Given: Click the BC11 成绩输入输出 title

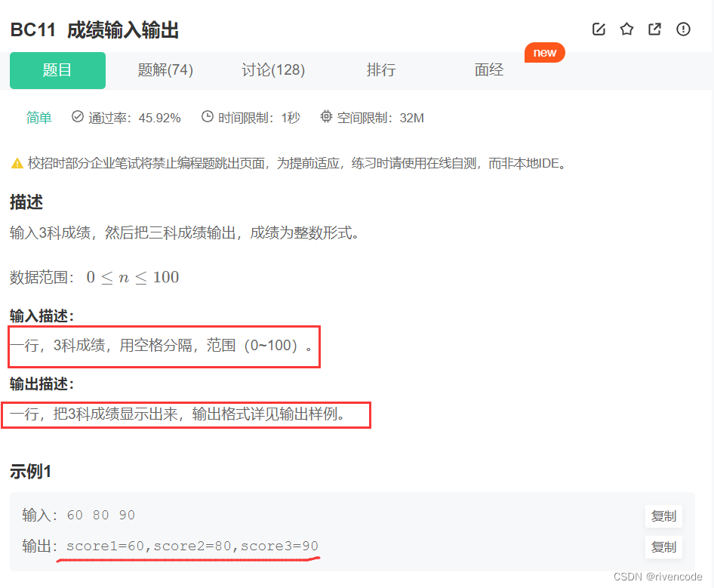Looking at the screenshot, I should tap(94, 30).
